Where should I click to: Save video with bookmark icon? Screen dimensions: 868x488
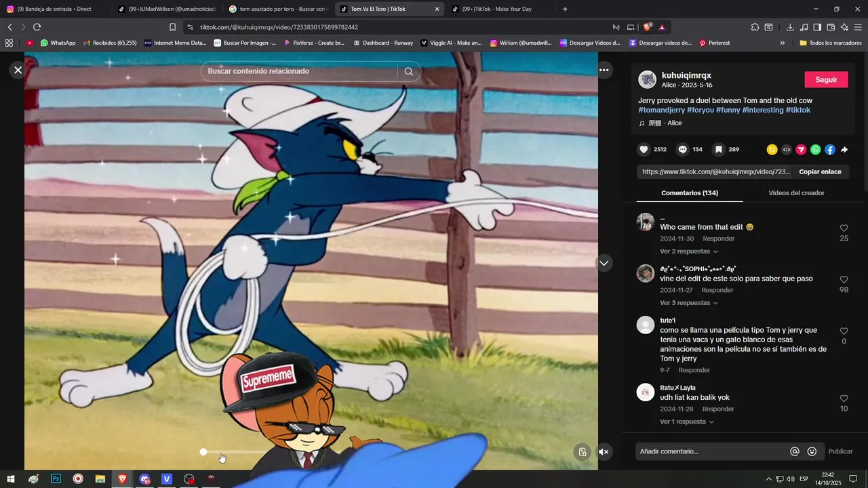click(718, 149)
